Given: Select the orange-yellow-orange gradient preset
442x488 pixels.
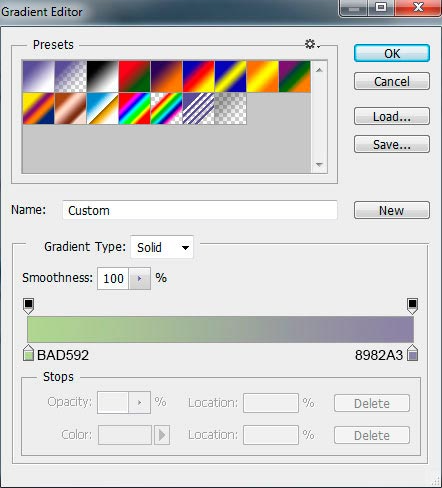Looking at the screenshot, I should point(262,76).
